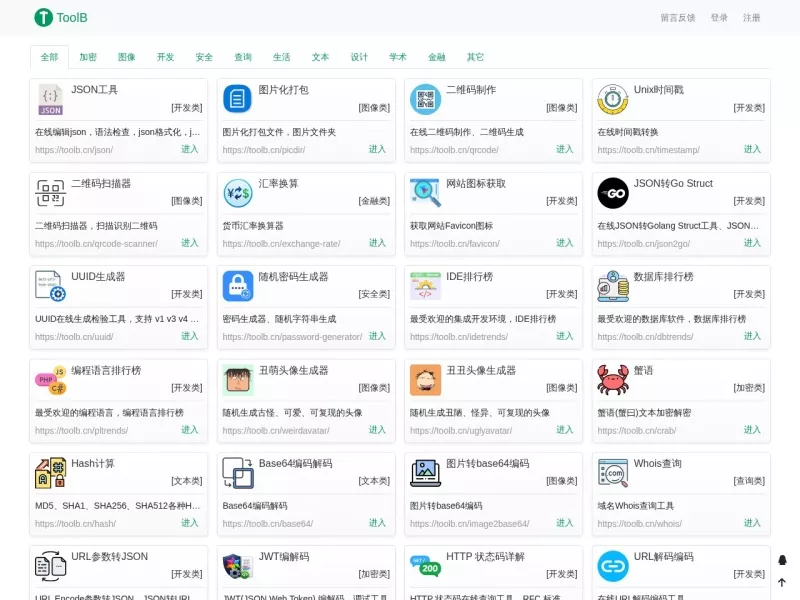The width and height of the screenshot is (800, 600).
Task: Open the Whois查询 .com icon
Action: pyautogui.click(x=613, y=473)
